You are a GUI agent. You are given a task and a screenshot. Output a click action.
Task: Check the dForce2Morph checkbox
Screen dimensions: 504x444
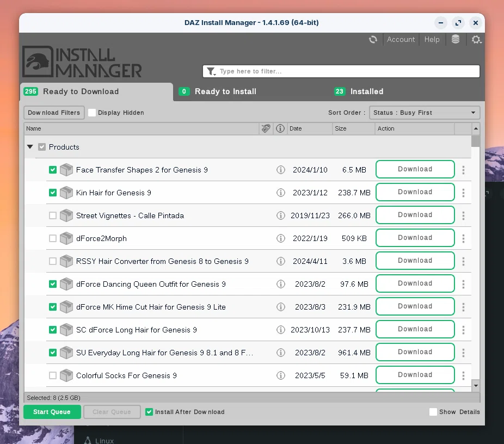pos(53,238)
